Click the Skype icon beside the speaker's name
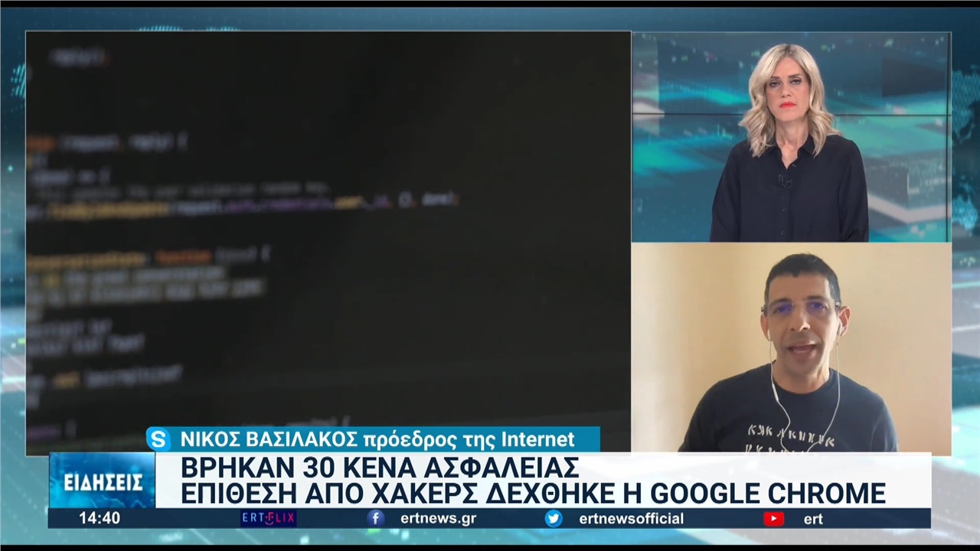This screenshot has height=551, width=980. point(158,439)
